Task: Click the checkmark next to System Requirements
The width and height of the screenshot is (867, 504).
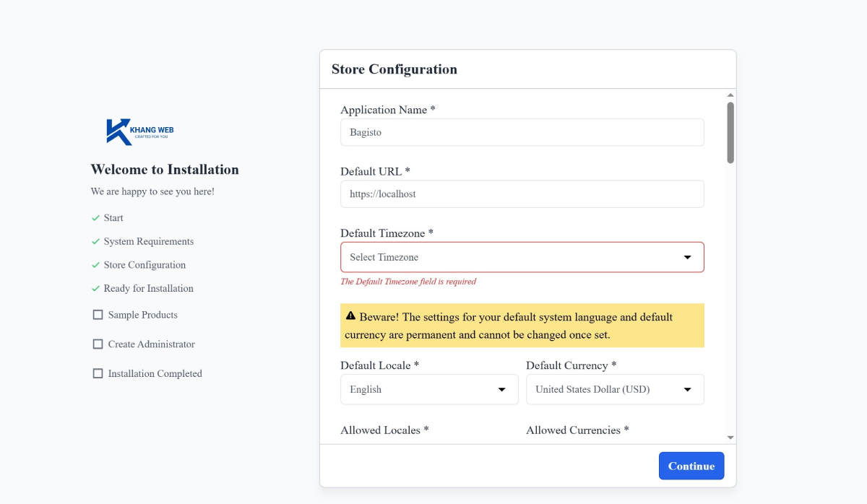Action: pos(95,241)
